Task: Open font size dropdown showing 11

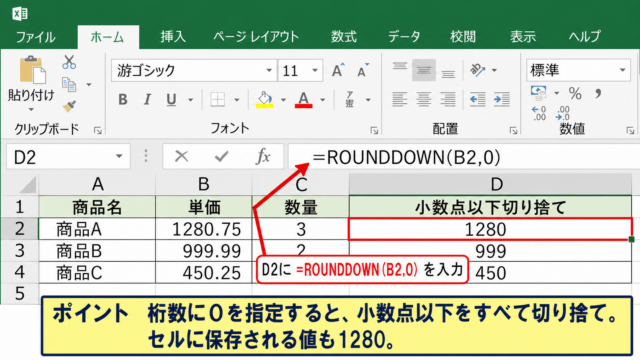Action: (315, 71)
